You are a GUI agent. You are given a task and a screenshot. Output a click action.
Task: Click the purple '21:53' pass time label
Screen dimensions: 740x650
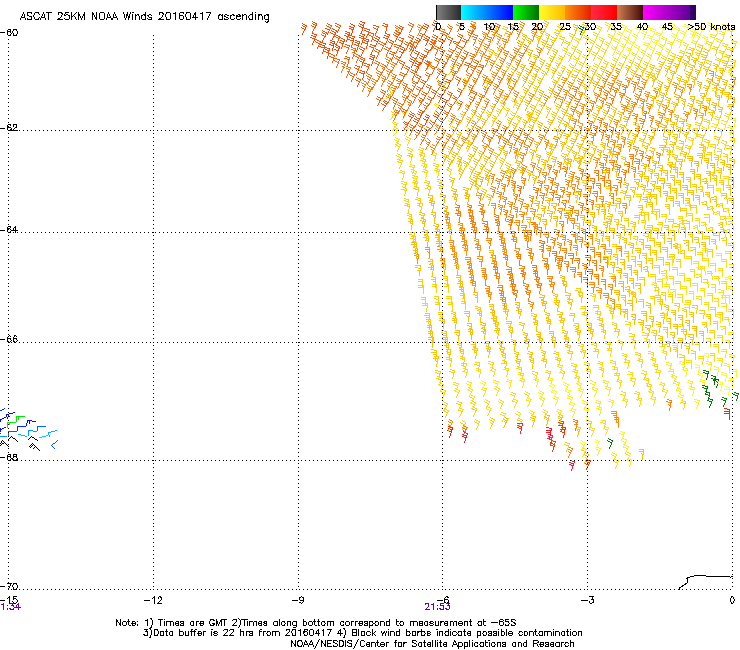pyautogui.click(x=437, y=607)
